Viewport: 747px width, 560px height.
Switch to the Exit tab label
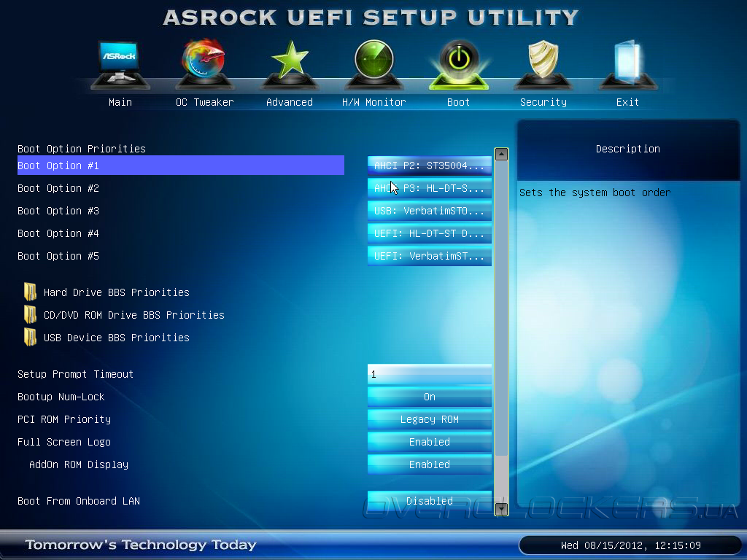pyautogui.click(x=627, y=102)
